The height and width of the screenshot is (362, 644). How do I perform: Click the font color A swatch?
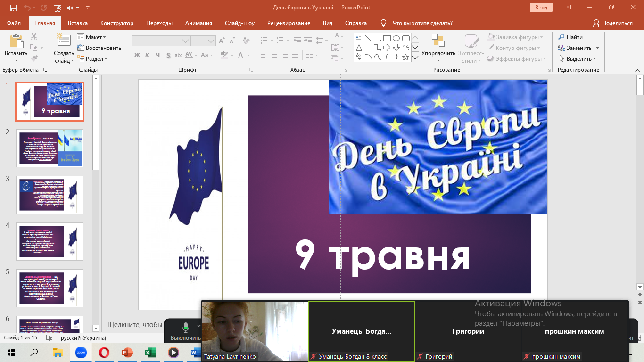click(x=241, y=55)
